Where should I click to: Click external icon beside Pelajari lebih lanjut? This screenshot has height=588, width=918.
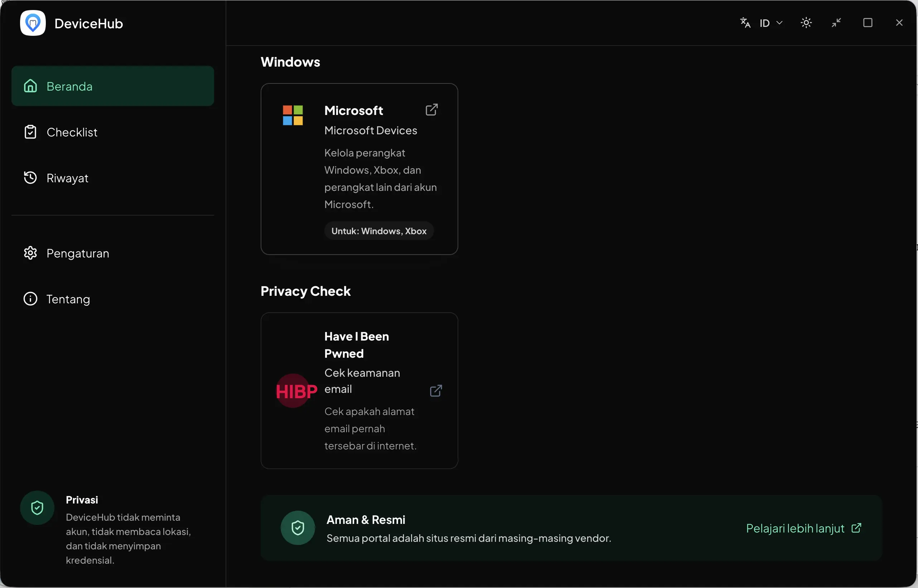tap(856, 528)
